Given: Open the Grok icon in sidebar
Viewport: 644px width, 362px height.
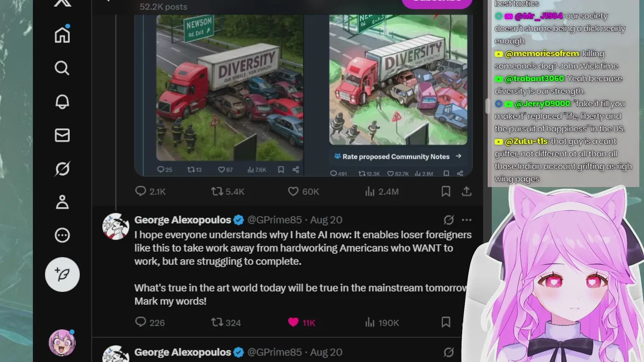Looking at the screenshot, I should tap(62, 168).
